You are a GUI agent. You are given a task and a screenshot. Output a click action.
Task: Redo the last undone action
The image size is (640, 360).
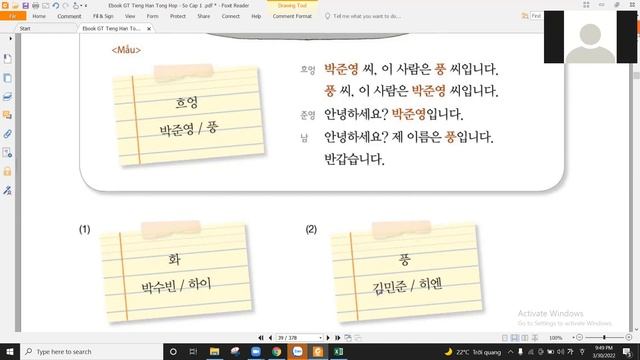click(66, 5)
